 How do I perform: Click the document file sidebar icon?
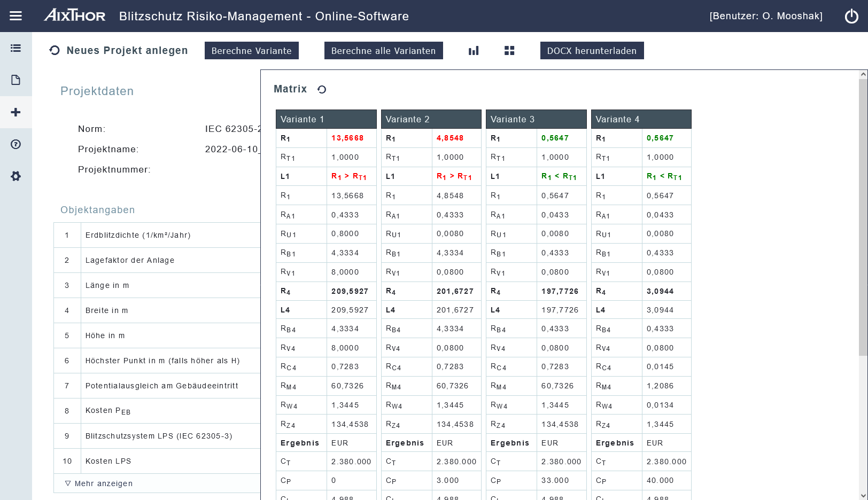(x=15, y=80)
